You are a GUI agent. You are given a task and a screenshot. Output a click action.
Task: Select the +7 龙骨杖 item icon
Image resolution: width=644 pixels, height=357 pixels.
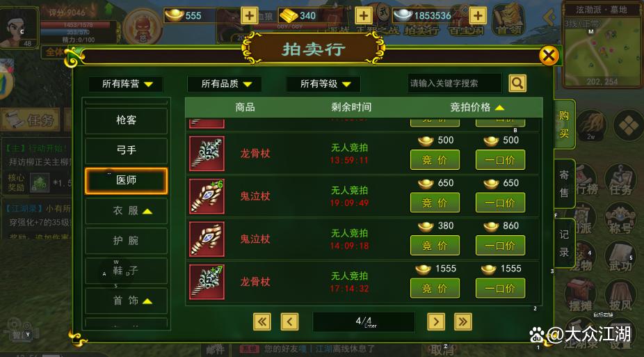click(207, 282)
